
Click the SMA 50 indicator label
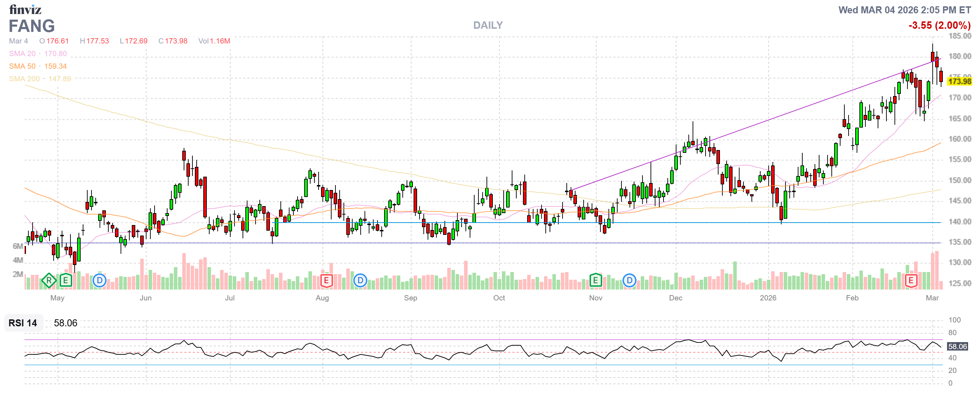(22, 66)
